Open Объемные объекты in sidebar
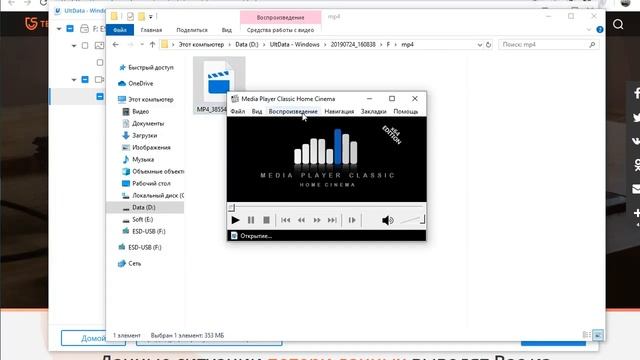The width and height of the screenshot is (640, 360). tap(158, 171)
